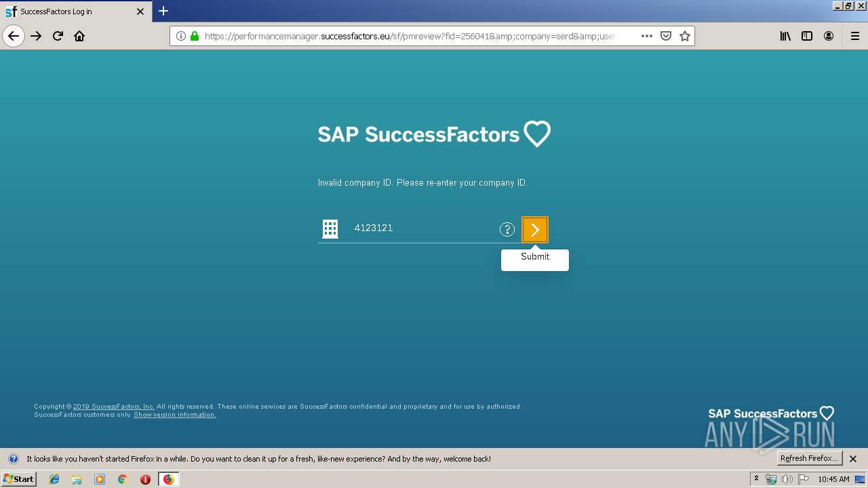Save page to Pocket
Image resolution: width=868 pixels, height=488 pixels.
tap(666, 36)
